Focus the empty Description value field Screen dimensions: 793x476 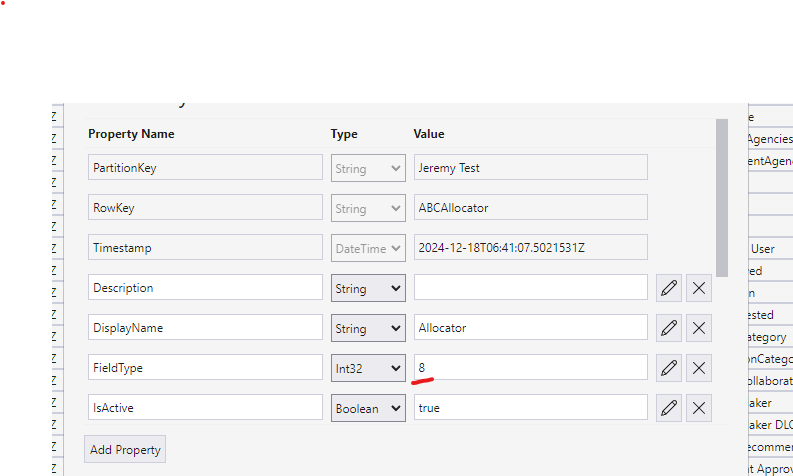530,288
